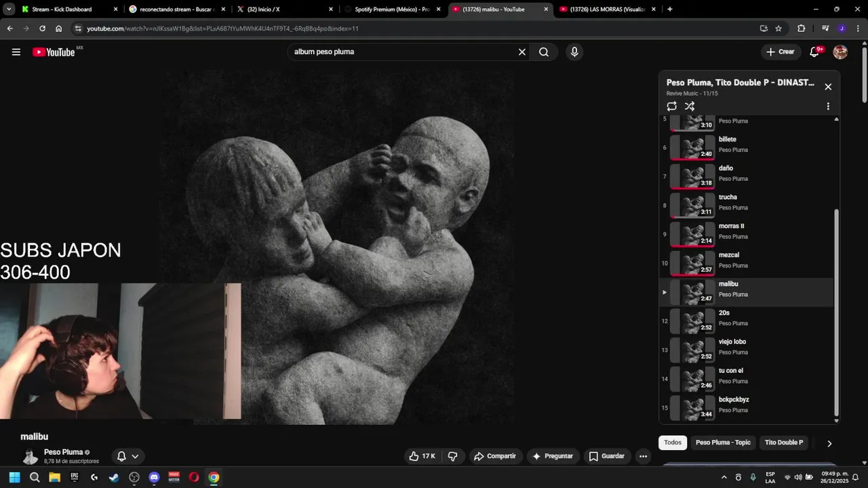Toggle playlist loop
Screen dimensions: 868x488
672,106
